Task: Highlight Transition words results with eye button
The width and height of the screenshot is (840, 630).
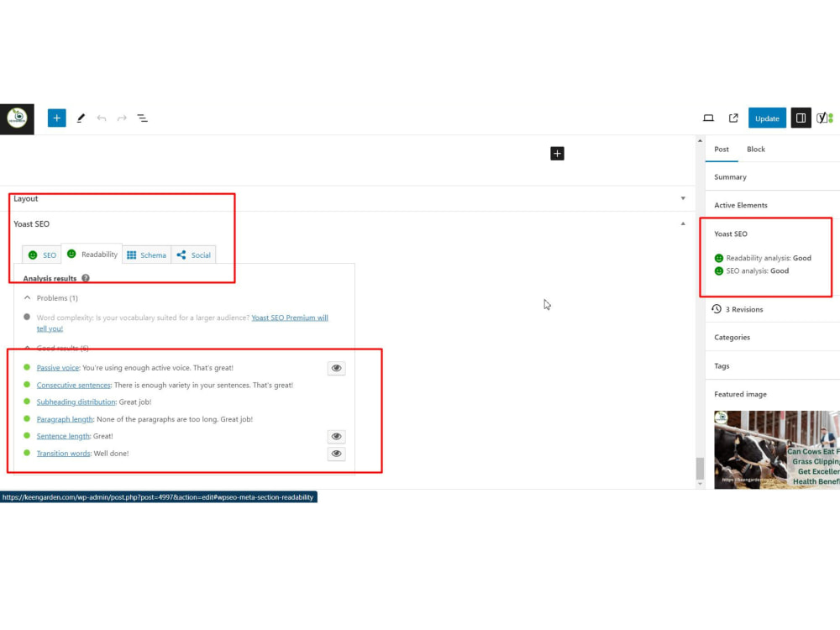Action: [x=337, y=454]
